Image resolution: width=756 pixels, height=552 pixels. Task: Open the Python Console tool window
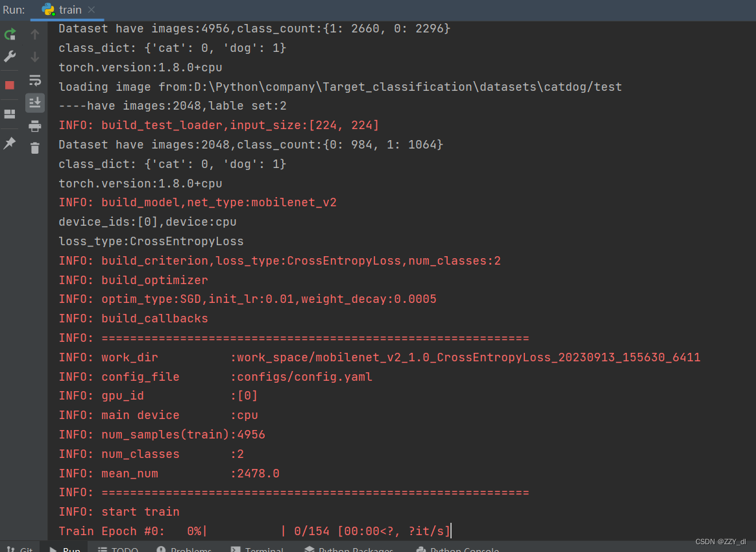coord(457,549)
